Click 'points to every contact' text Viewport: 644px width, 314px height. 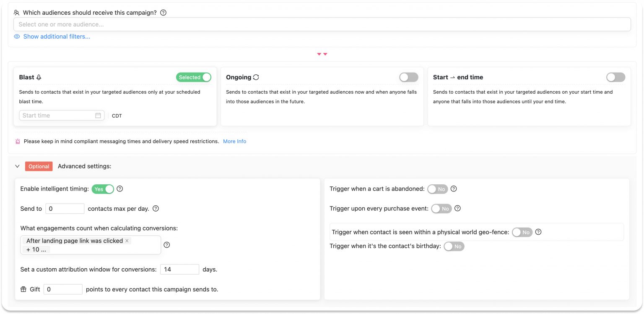(152, 289)
